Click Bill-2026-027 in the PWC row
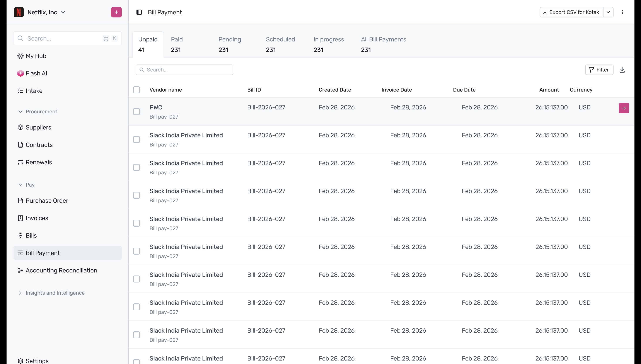The image size is (641, 364). (x=266, y=107)
